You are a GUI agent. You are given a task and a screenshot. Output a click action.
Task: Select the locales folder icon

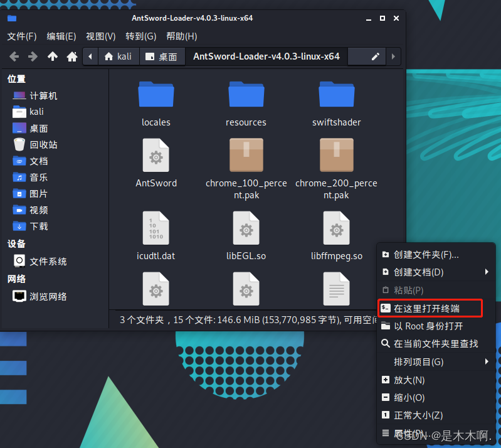(x=156, y=94)
